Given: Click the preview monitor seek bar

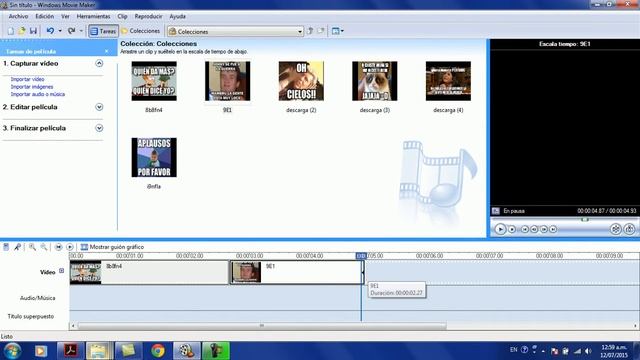Looking at the screenshot, I should [x=564, y=220].
